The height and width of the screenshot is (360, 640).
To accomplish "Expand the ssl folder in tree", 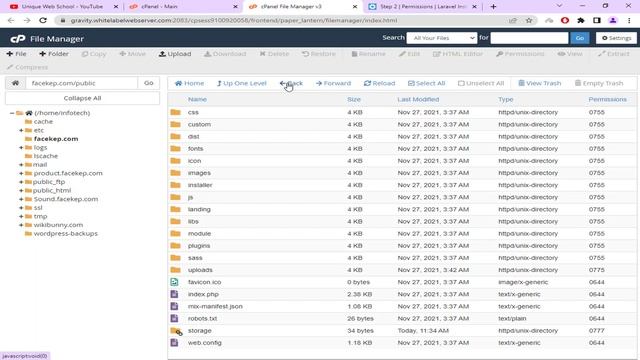I will 21,208.
